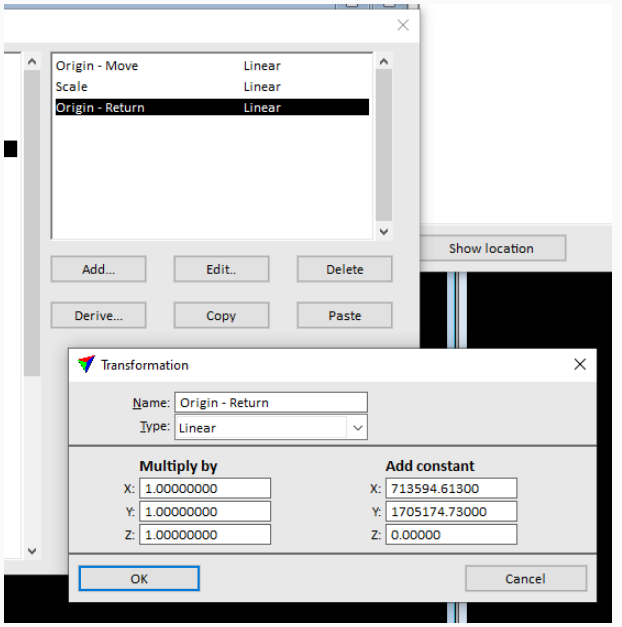Copy the selected transformation

[221, 315]
